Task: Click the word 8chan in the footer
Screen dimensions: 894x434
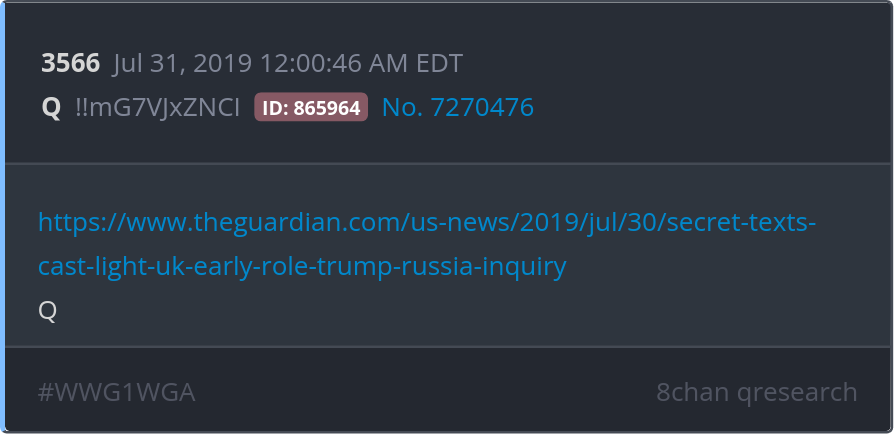Action: point(692,392)
